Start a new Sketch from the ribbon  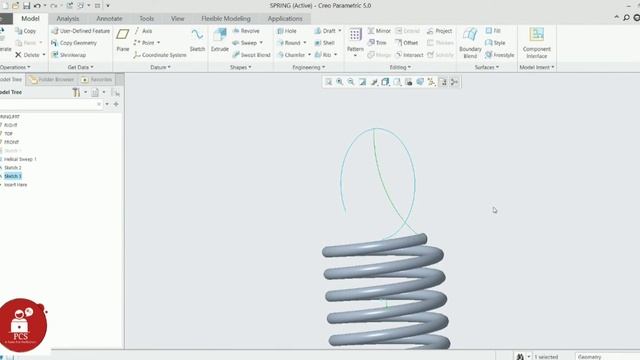point(197,40)
